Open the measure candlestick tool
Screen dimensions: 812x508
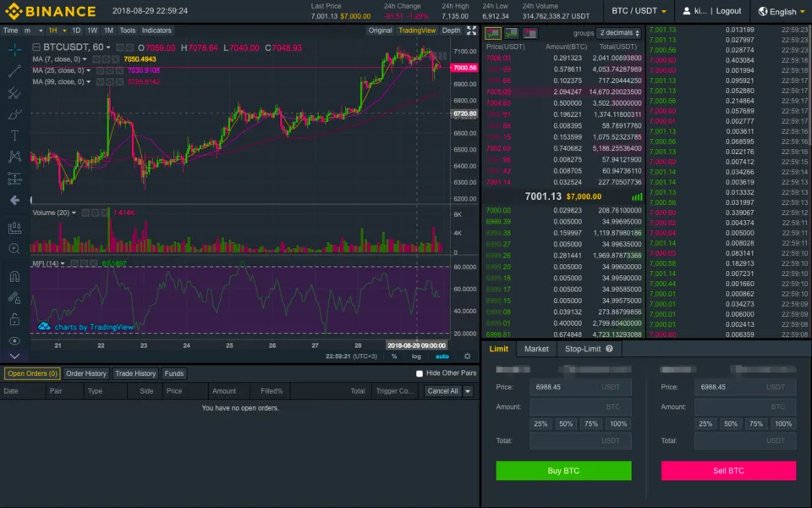(x=14, y=228)
